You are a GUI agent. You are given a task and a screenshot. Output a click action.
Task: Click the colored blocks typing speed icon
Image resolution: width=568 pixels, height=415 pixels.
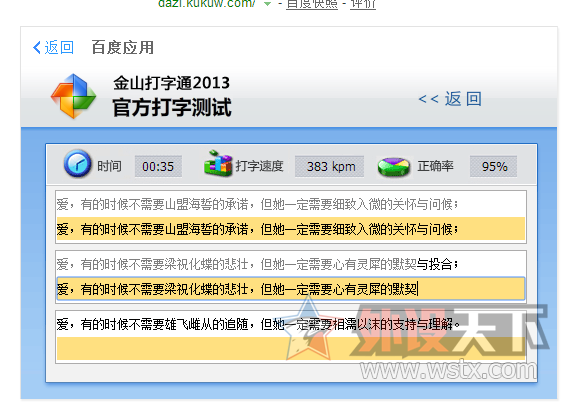218,164
